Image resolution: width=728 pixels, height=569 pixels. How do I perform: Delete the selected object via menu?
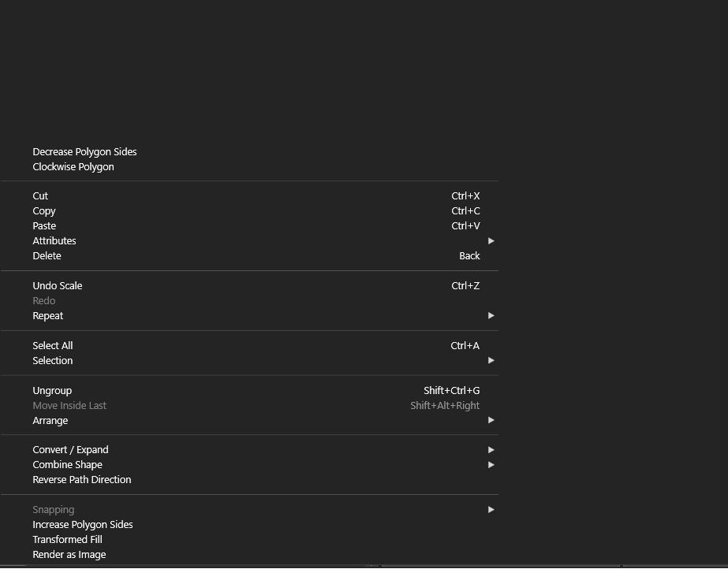coord(47,256)
